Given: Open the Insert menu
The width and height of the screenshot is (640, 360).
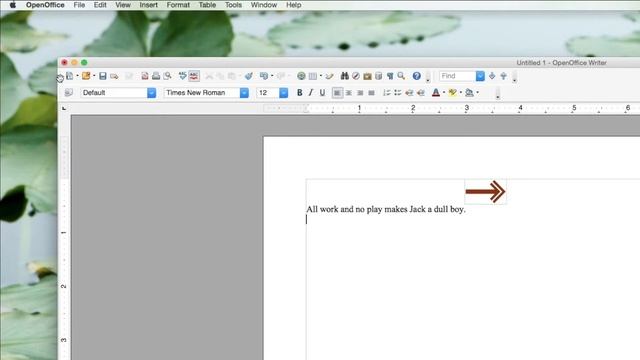Looking at the screenshot, I should pos(149,5).
